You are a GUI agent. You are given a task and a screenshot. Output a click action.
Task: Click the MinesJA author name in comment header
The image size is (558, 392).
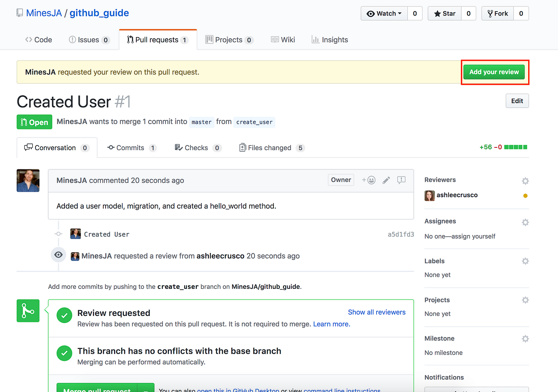pos(72,180)
